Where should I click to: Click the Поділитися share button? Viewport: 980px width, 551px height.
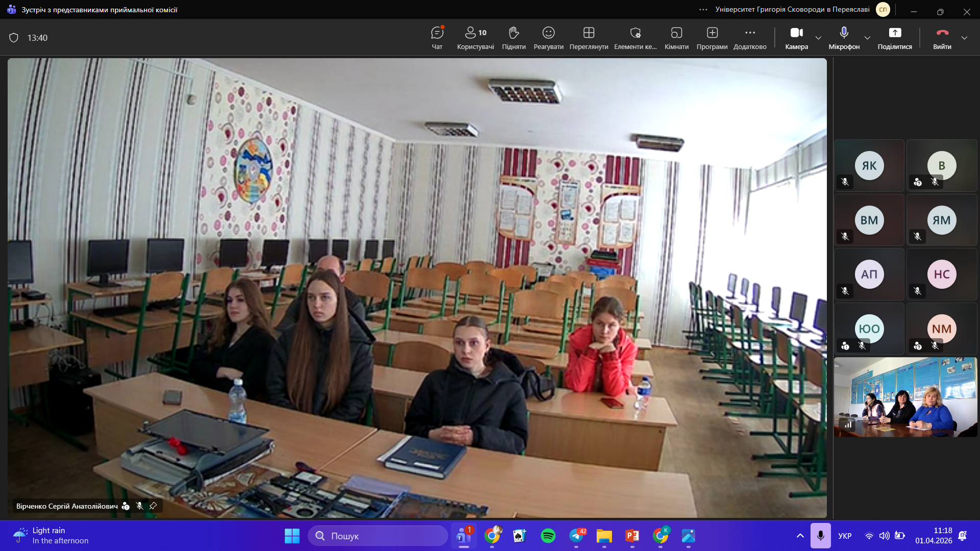[894, 38]
